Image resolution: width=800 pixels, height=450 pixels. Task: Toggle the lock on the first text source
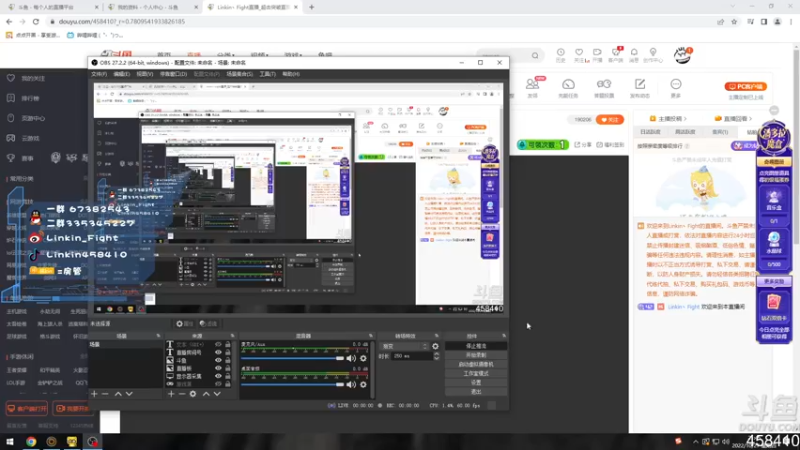(228, 344)
